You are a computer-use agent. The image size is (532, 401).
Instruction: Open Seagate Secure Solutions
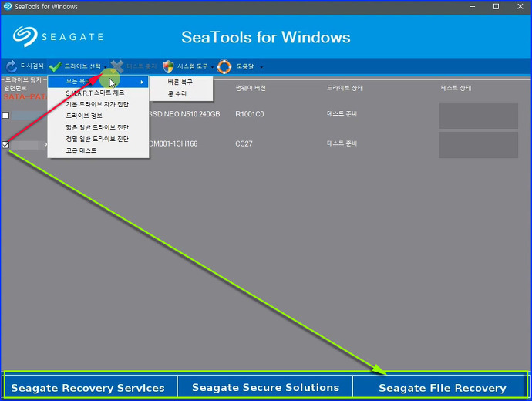pos(265,387)
